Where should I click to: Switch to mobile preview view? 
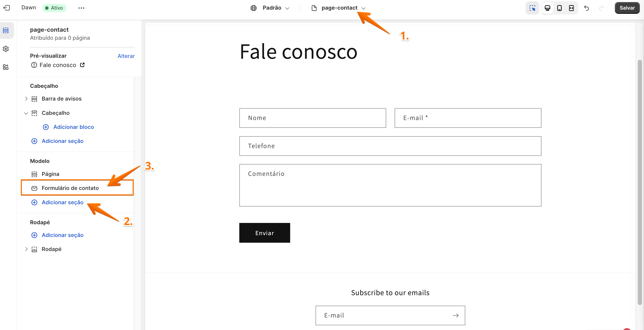coord(559,8)
